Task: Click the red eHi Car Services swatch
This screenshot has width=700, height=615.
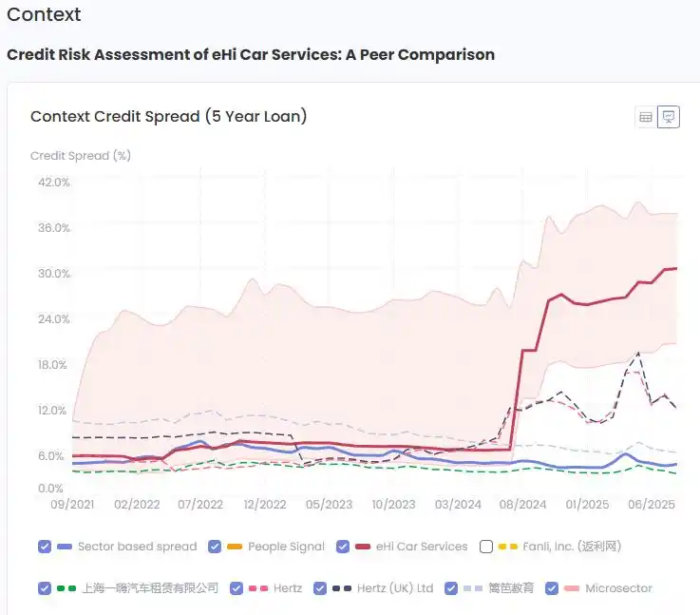Action: tap(363, 547)
